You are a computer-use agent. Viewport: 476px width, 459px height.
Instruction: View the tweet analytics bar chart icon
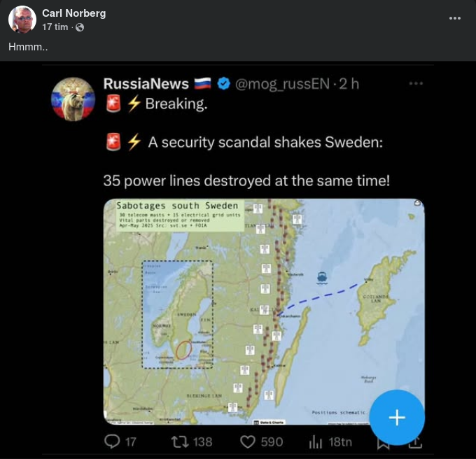pyautogui.click(x=315, y=442)
